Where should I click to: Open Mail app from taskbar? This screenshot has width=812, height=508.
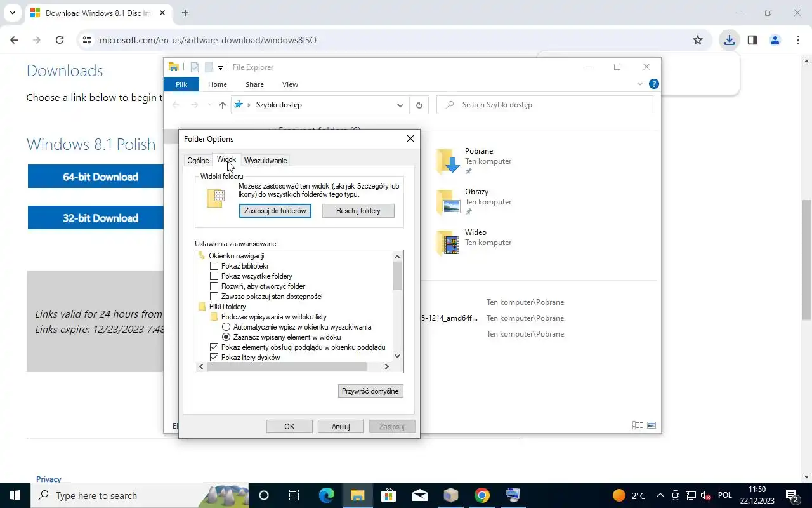pos(419,495)
